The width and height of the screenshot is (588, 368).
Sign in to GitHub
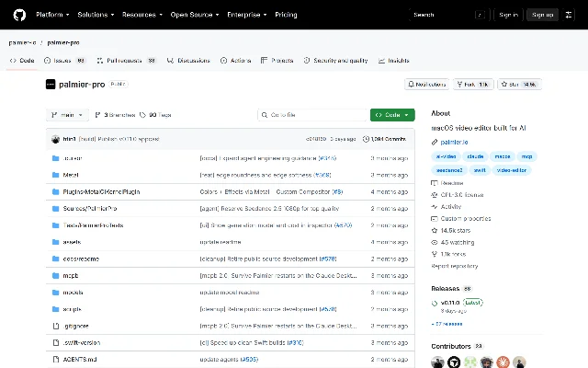click(x=508, y=15)
